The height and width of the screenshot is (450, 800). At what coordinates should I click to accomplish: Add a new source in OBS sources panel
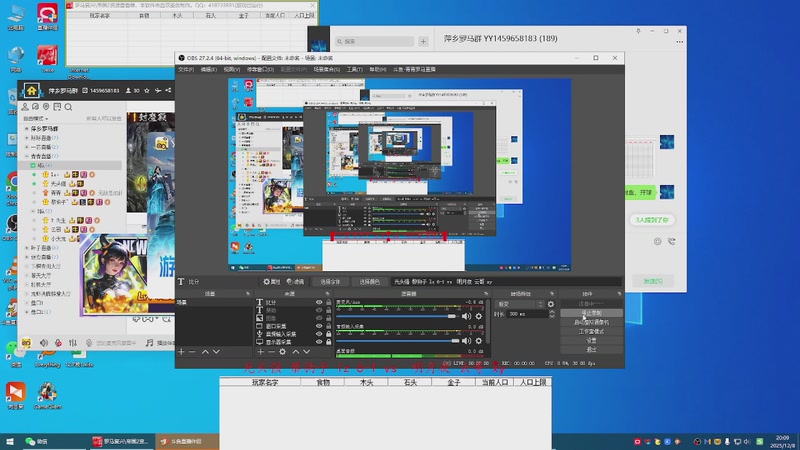point(261,352)
